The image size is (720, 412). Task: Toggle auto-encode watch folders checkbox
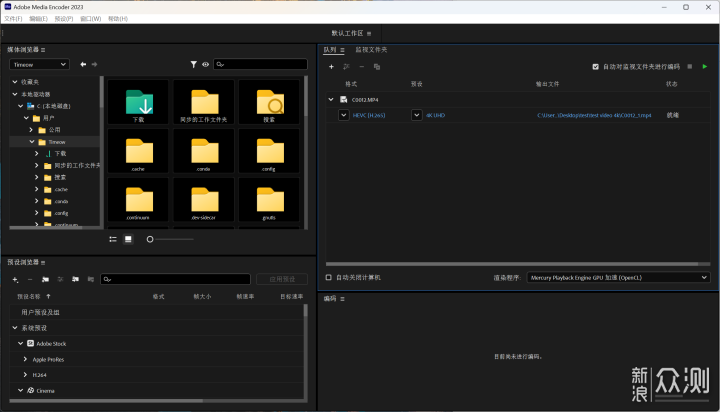click(596, 67)
